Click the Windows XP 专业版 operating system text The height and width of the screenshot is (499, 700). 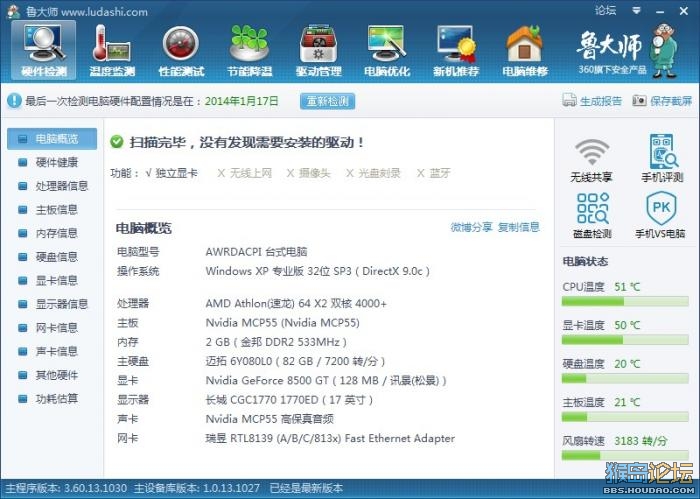pos(317,271)
